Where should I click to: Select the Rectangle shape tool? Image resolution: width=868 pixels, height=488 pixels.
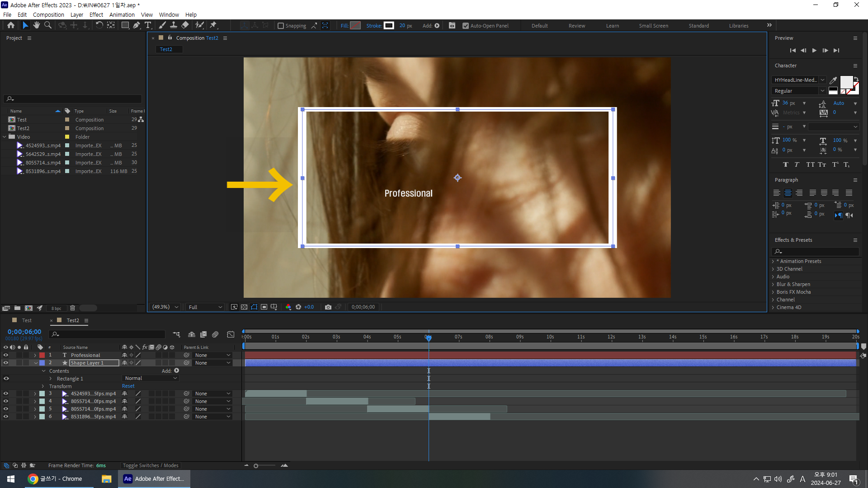coord(125,25)
